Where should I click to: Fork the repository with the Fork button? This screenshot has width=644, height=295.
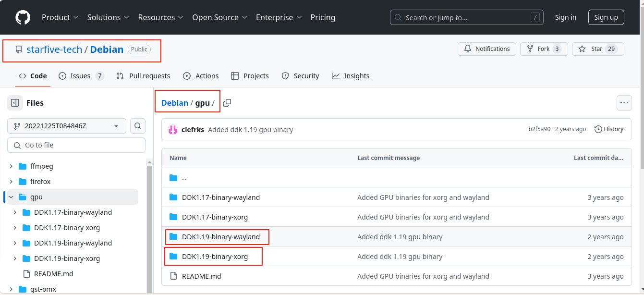tap(544, 49)
